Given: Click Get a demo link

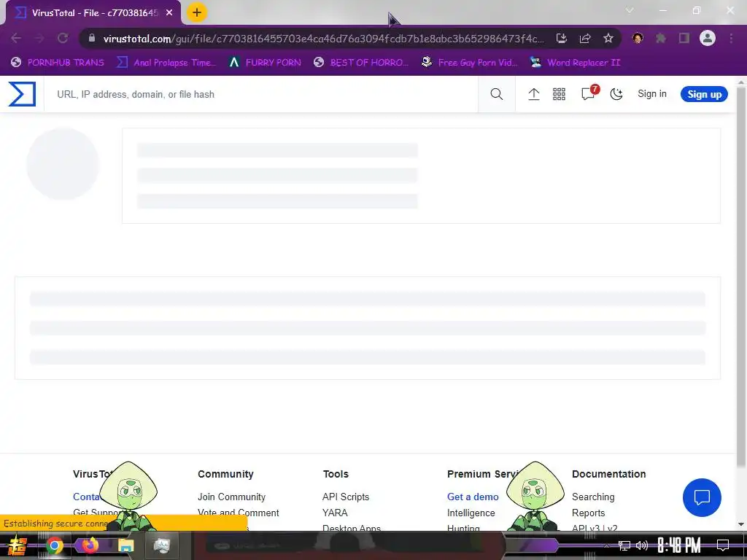Looking at the screenshot, I should coord(473,497).
